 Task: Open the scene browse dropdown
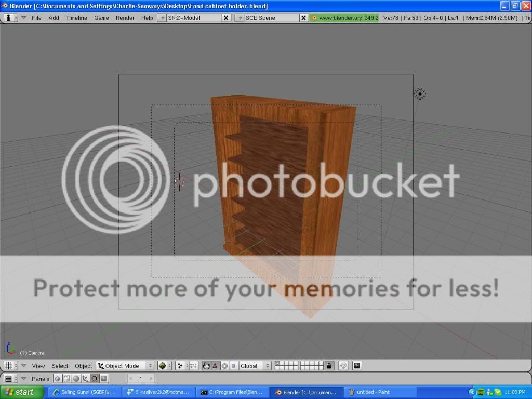coord(240,18)
